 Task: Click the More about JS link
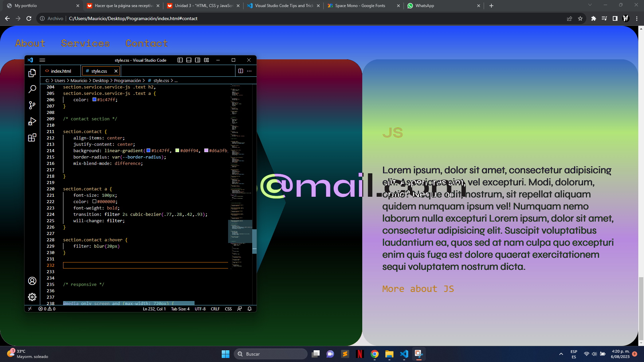click(x=418, y=289)
